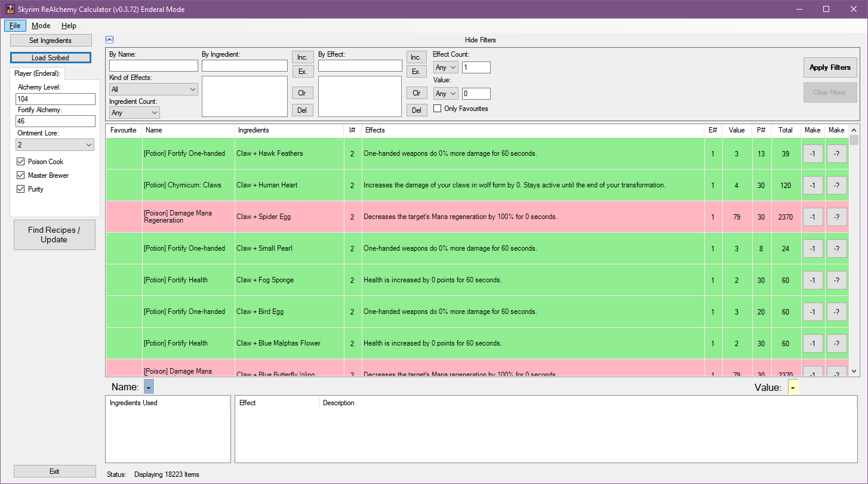Open the Kind of Effects dropdown

coord(153,89)
